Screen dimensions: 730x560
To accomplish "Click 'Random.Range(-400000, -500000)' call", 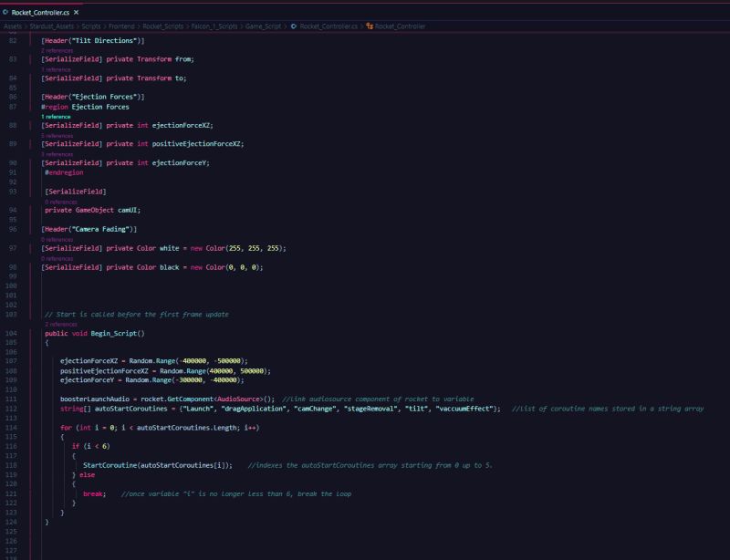I will coord(187,361).
